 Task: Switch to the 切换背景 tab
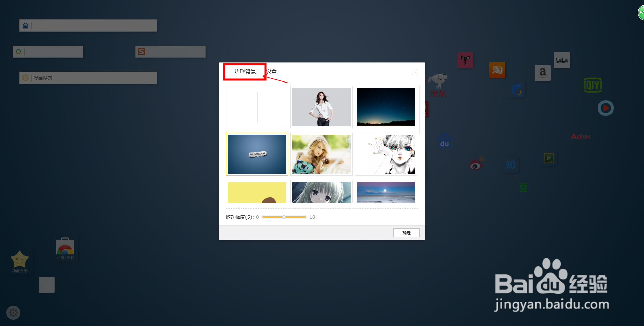click(245, 71)
